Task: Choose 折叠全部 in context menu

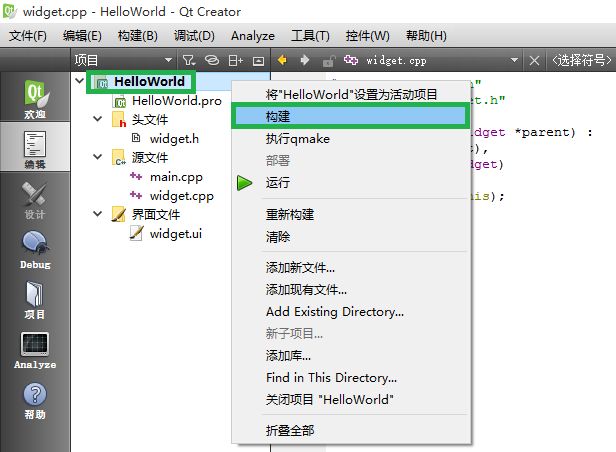Action: tap(351, 430)
